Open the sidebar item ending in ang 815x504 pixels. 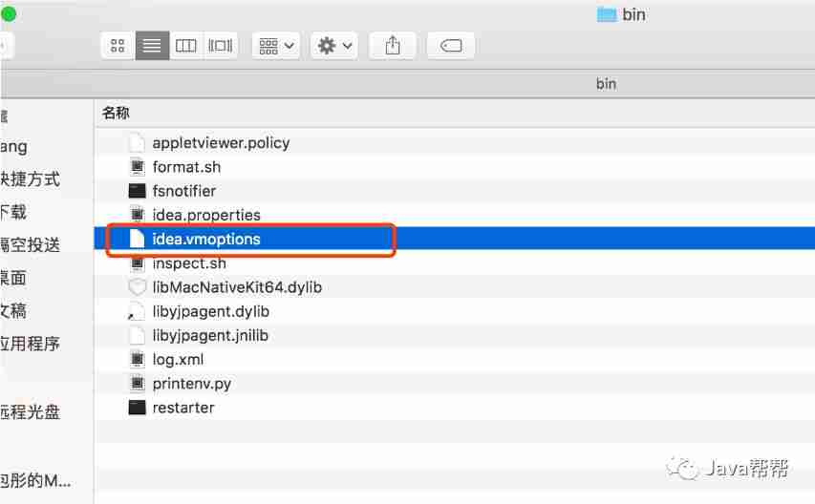point(14,147)
